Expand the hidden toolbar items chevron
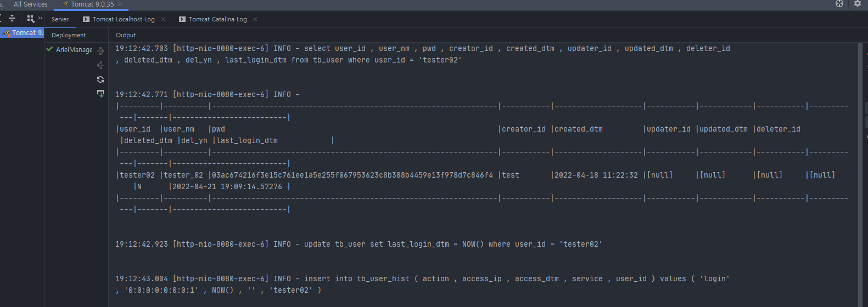Image resolution: width=868 pixels, height=307 pixels. point(40,18)
